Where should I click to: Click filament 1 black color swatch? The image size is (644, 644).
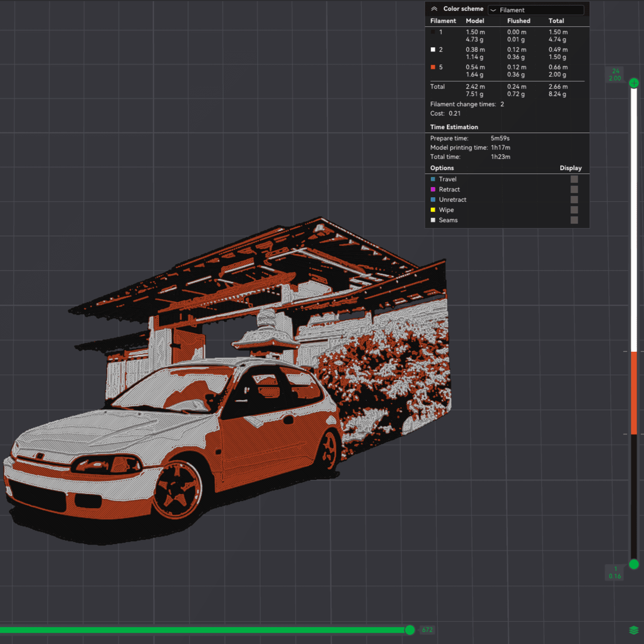tap(433, 32)
